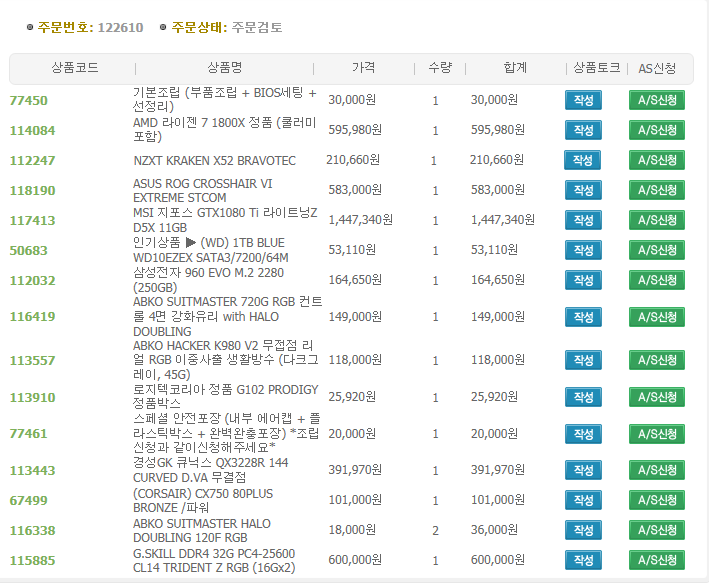Write product talk for WD 1TB BLUE
The height and width of the screenshot is (588, 709).
pos(583,250)
